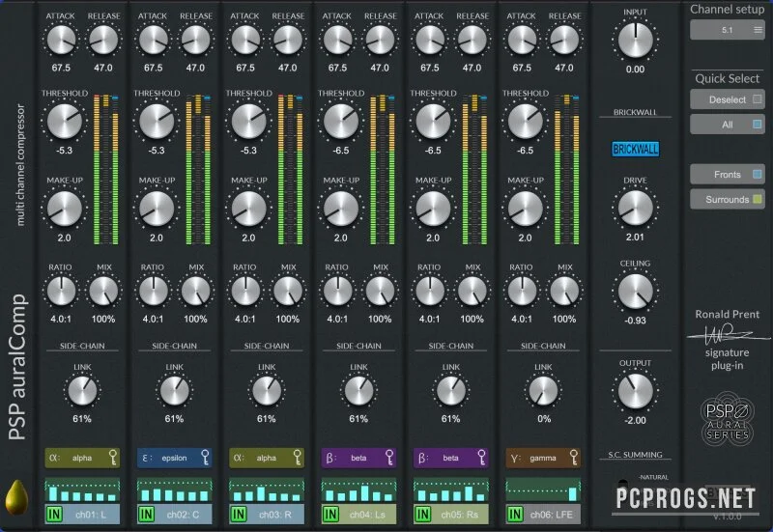Select the ch04: Ls channel label
Image resolution: width=773 pixels, height=532 pixels.
(x=368, y=515)
